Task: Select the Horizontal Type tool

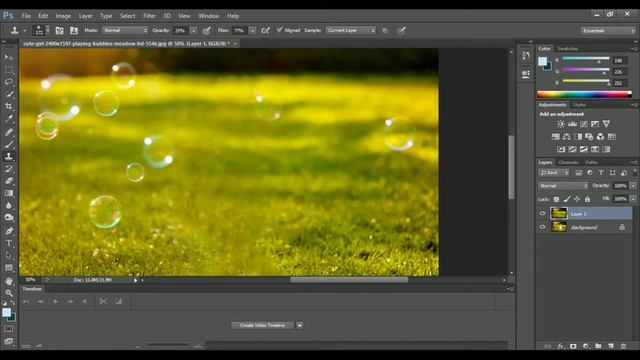Action: [9, 243]
